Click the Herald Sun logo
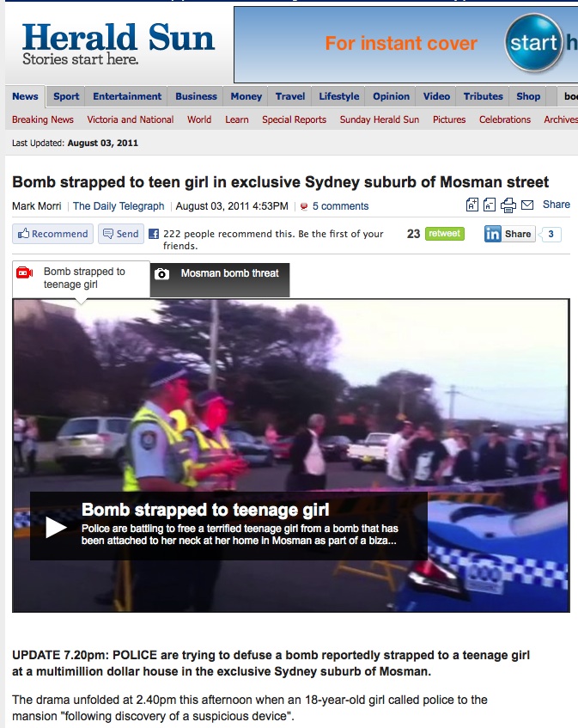This screenshot has width=578, height=728. (x=118, y=43)
